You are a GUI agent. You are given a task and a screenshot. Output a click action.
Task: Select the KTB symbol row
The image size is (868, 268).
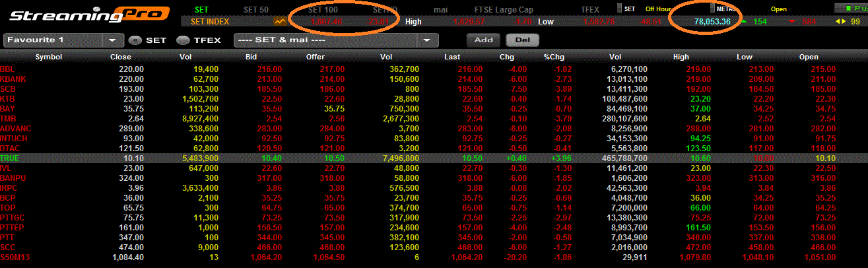click(x=434, y=98)
